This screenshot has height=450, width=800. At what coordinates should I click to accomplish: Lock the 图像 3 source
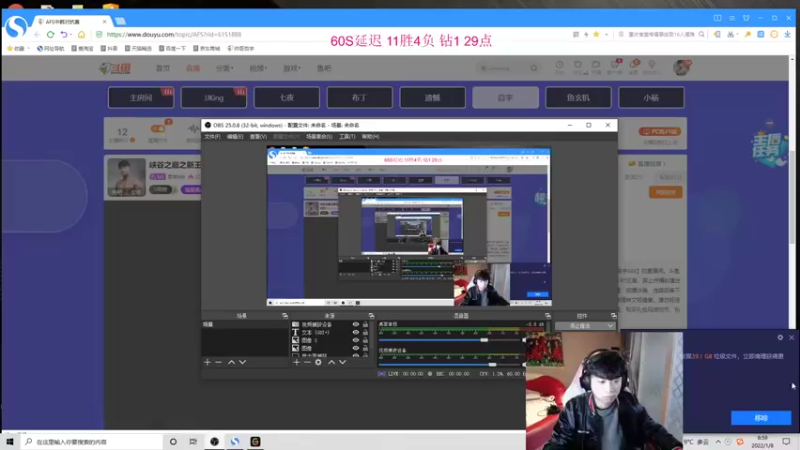[x=365, y=340]
